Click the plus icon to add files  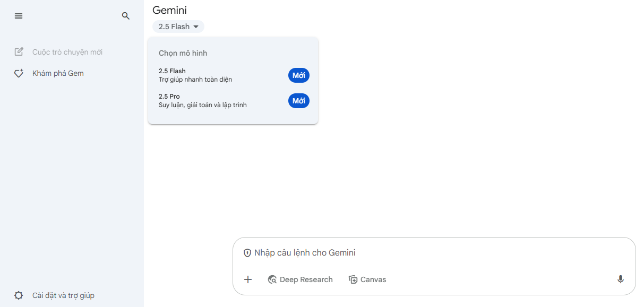(248, 279)
